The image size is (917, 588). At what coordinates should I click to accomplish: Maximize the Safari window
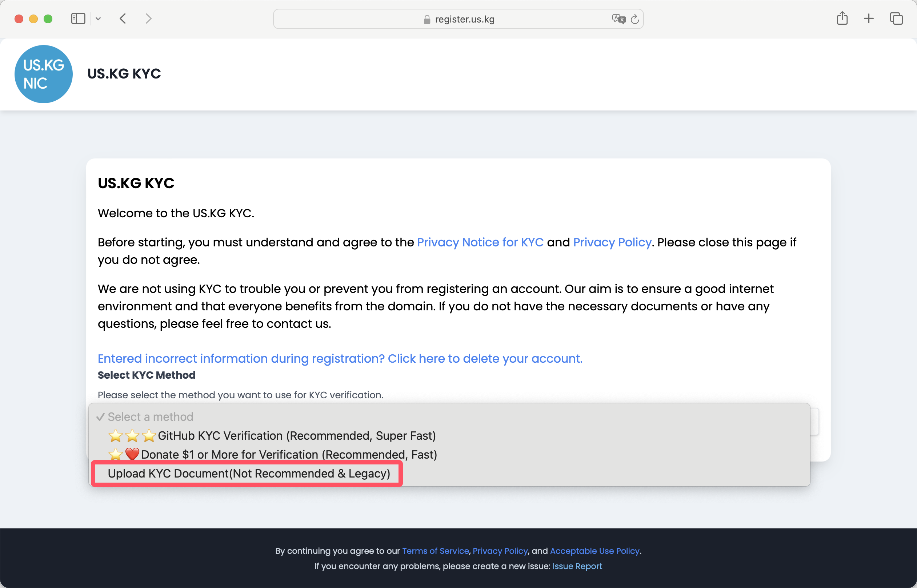tap(48, 19)
